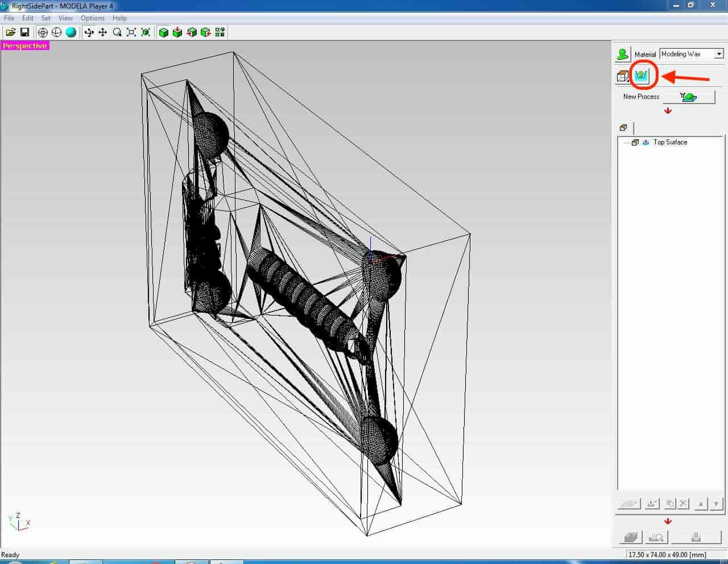This screenshot has width=728, height=564.
Task: Activate the zoom magnifier tool
Action: pyautogui.click(x=117, y=32)
